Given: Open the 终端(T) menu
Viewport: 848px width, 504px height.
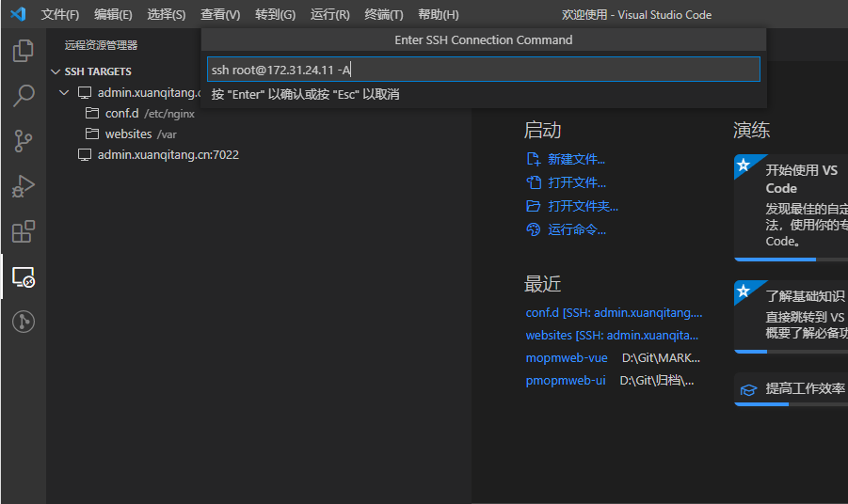Looking at the screenshot, I should point(384,15).
